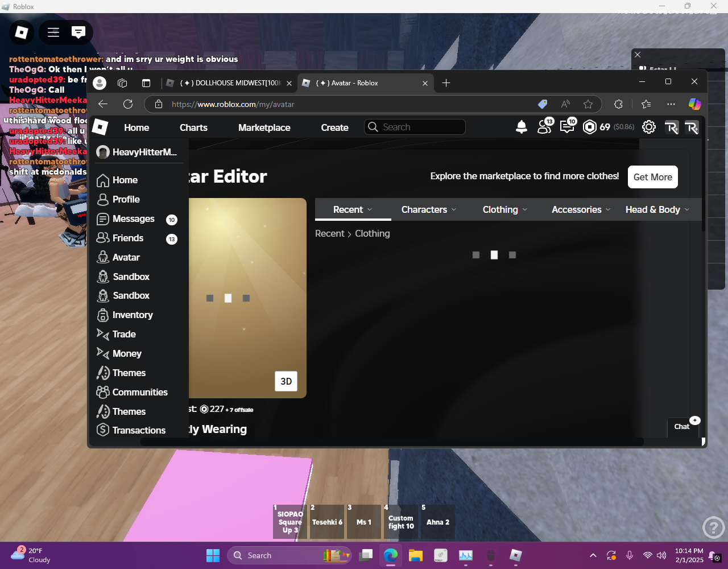
Task: Open Roblox notifications bell
Action: (522, 127)
